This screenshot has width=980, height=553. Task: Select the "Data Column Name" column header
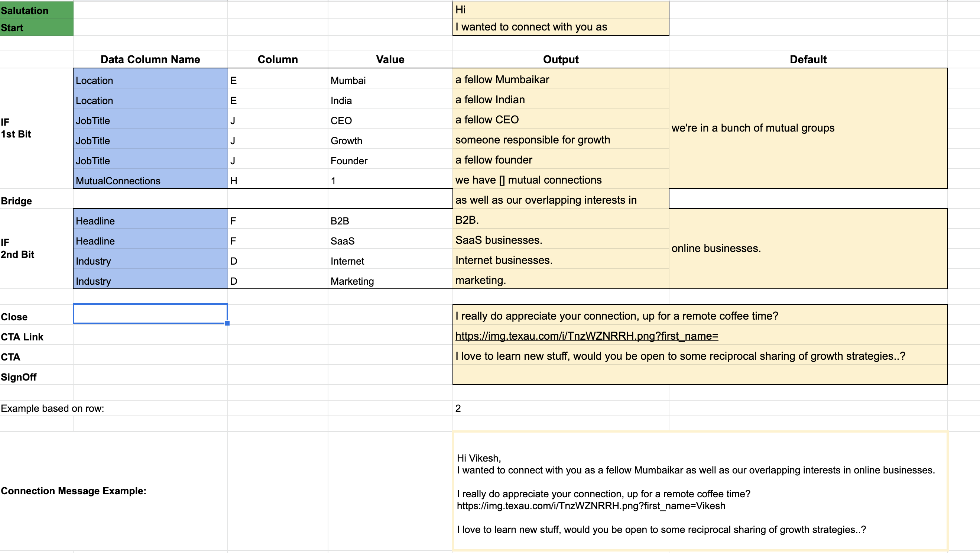tap(150, 59)
